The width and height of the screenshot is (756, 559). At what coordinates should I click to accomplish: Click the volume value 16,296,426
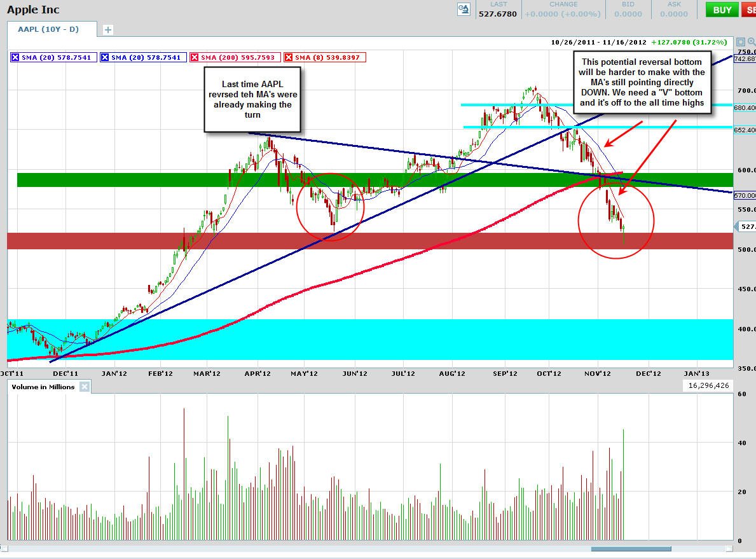(708, 385)
